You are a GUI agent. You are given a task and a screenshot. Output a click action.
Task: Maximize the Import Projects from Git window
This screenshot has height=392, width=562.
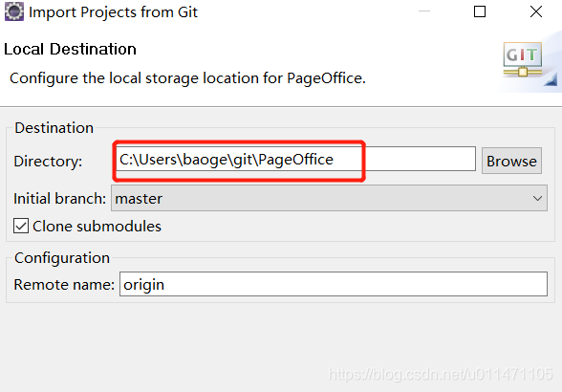tap(480, 11)
